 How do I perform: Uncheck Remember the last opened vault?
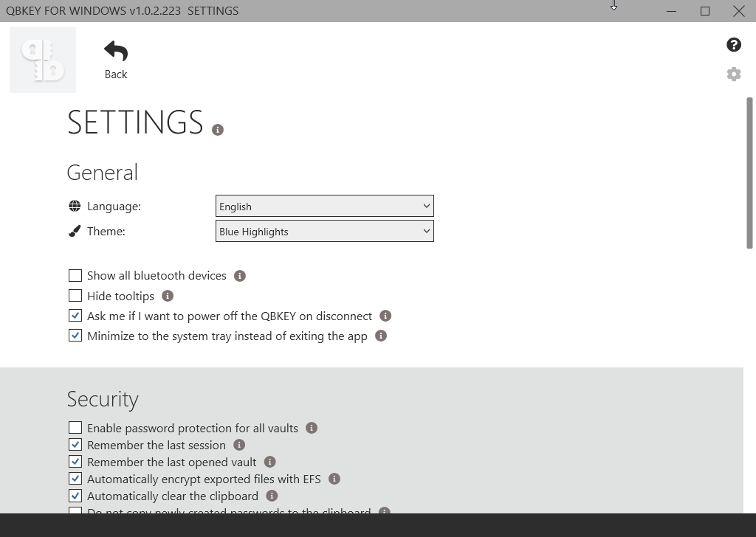(x=75, y=461)
